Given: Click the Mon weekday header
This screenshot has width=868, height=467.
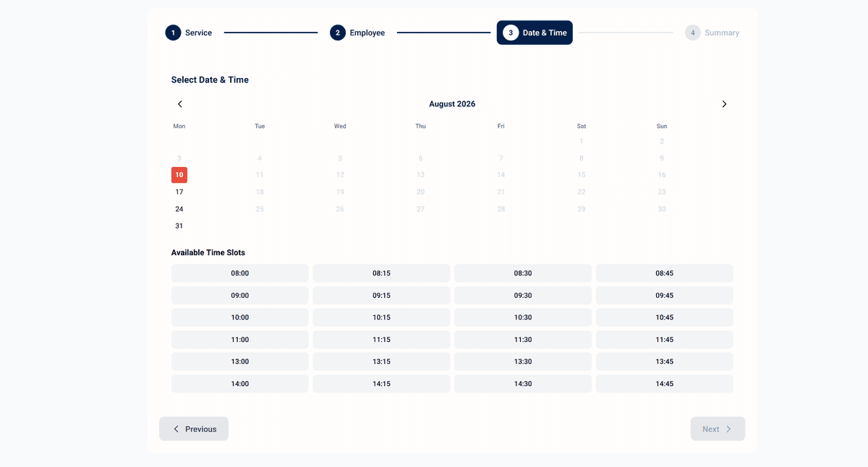Looking at the screenshot, I should (x=179, y=127).
